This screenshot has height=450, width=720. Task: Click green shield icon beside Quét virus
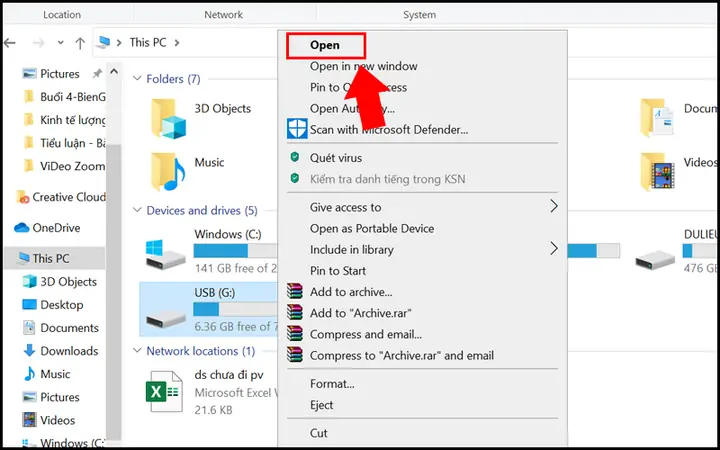coord(295,157)
